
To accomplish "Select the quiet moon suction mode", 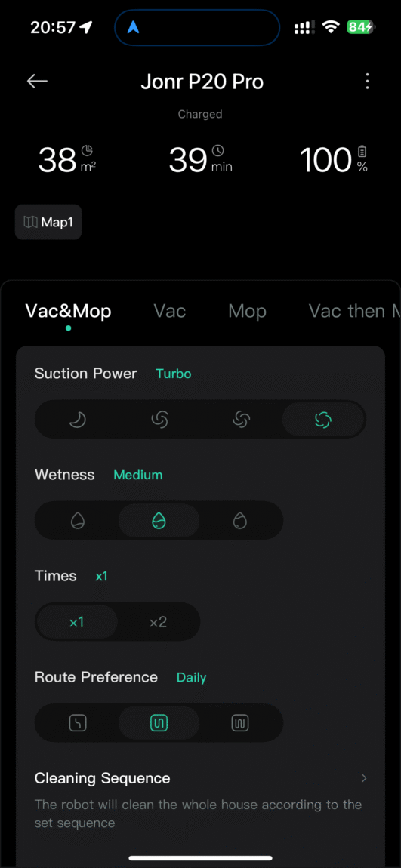I will (x=78, y=420).
